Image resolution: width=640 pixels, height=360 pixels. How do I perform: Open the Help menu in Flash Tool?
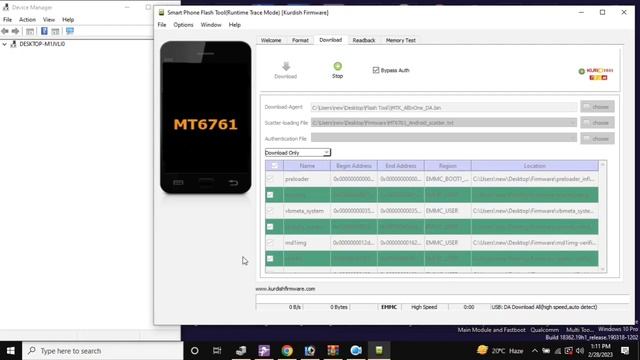click(x=235, y=25)
